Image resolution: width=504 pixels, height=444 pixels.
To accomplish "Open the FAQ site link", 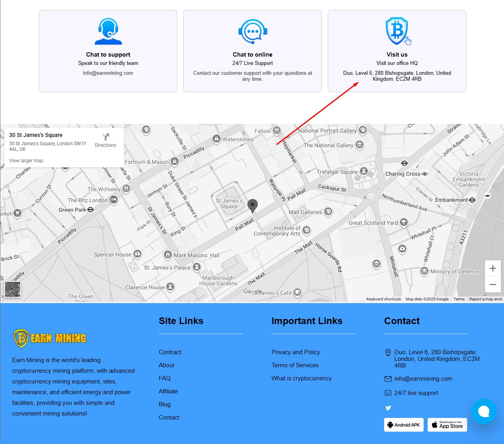I will [165, 378].
